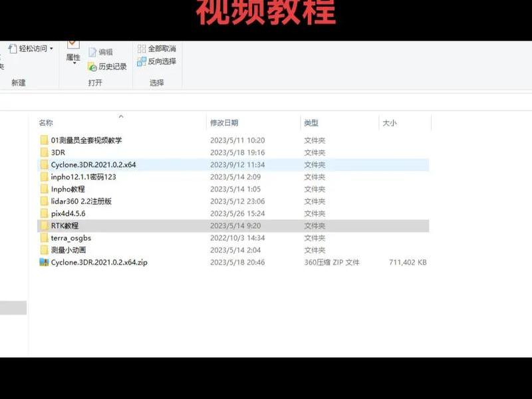
Task: Click date 2023/5/11 10:20
Action: pyautogui.click(x=237, y=140)
